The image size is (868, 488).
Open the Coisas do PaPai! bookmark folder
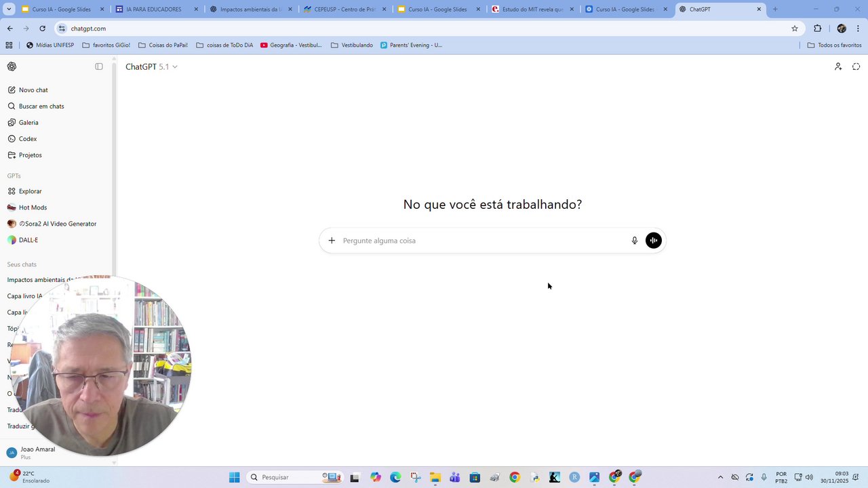point(163,45)
